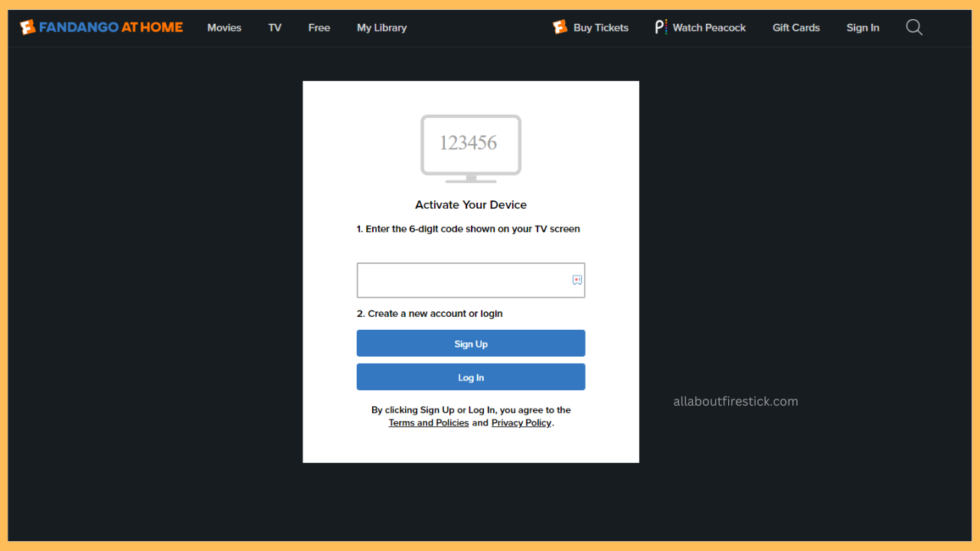Open the Movies menu
Screen dimensions: 980x551
[224, 28]
